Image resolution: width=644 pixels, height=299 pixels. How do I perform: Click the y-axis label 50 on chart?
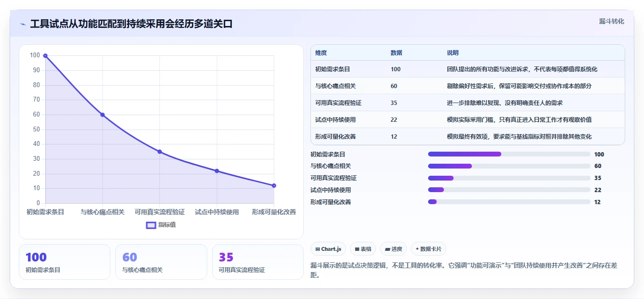(x=36, y=129)
